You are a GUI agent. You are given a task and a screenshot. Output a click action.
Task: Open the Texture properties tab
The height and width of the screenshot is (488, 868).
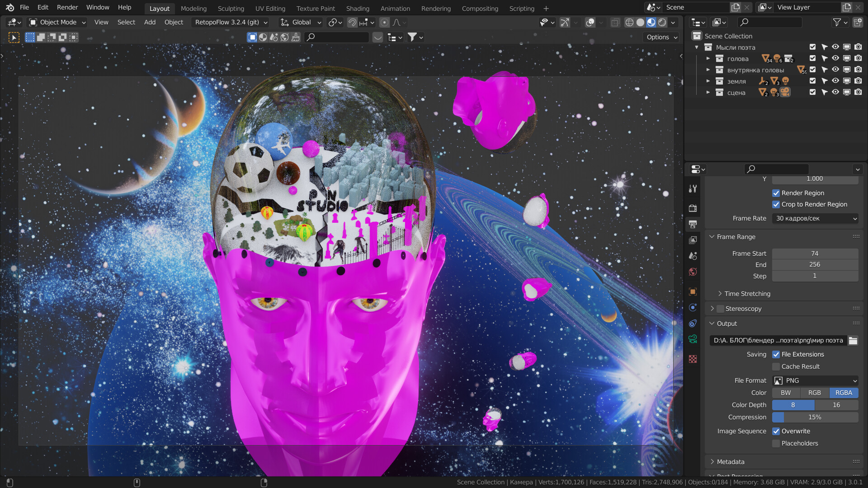(x=693, y=359)
